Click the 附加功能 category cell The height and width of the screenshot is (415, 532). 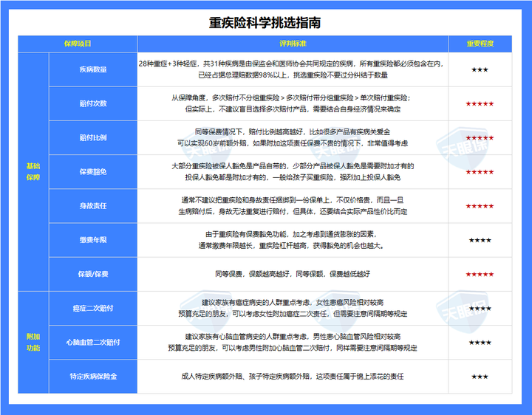(x=32, y=342)
